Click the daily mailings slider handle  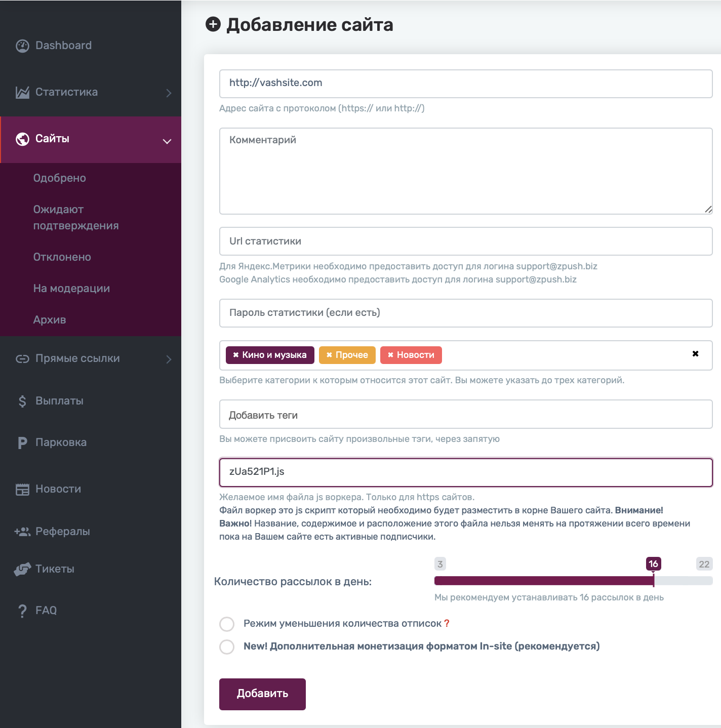[653, 580]
